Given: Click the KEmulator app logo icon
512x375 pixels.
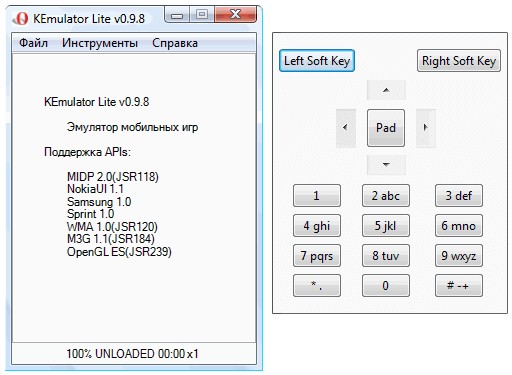Looking at the screenshot, I should tap(20, 19).
